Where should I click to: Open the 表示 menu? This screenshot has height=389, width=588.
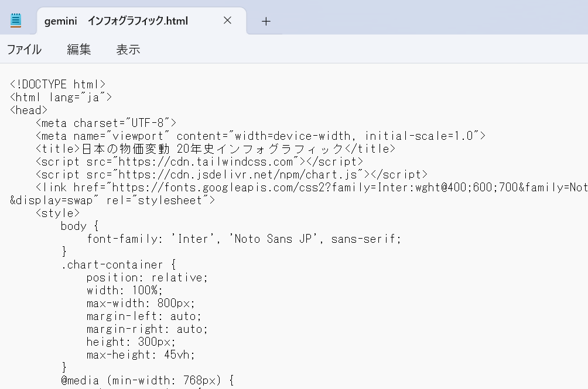[x=128, y=50]
